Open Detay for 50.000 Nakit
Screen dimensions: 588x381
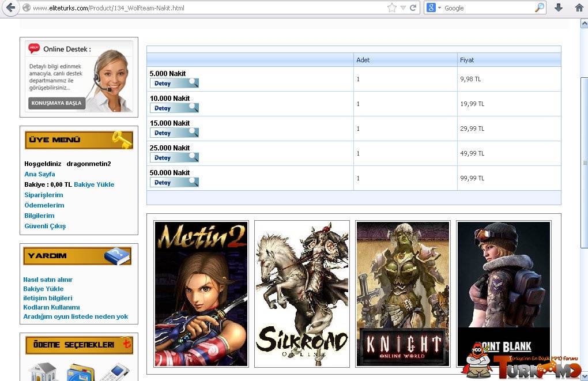coord(174,182)
